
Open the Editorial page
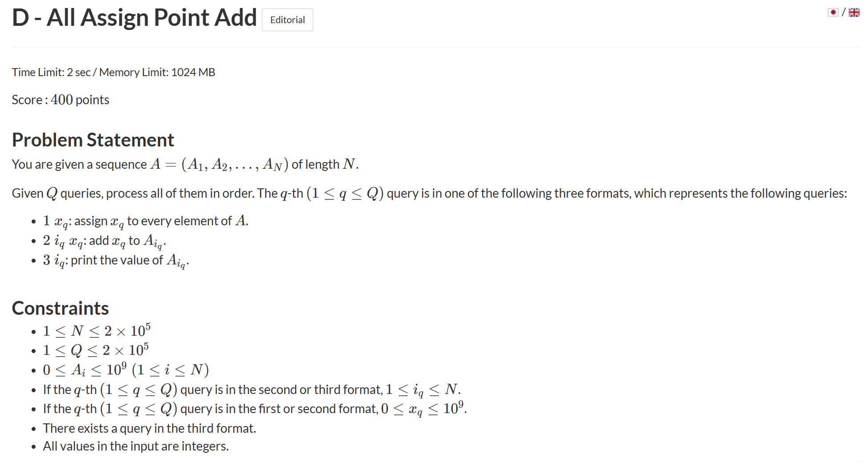click(x=287, y=20)
